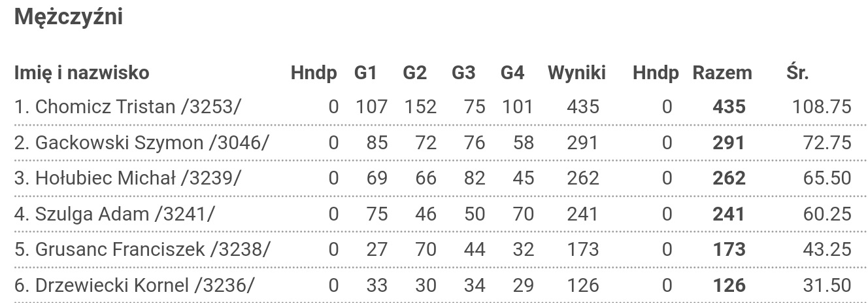Viewport: 868px width, 303px height.
Task: Click Gackowski's bold Razem total 291
Action: pyautogui.click(x=728, y=142)
